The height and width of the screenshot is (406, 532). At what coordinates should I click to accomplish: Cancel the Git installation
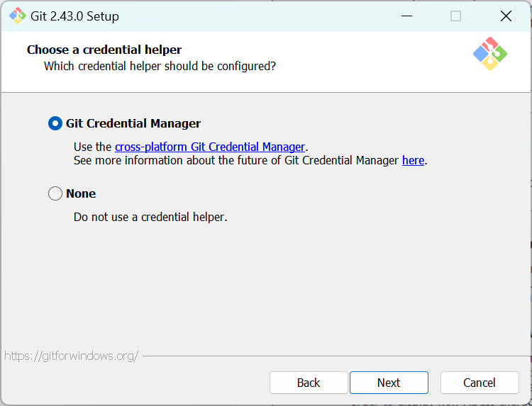pyautogui.click(x=480, y=383)
